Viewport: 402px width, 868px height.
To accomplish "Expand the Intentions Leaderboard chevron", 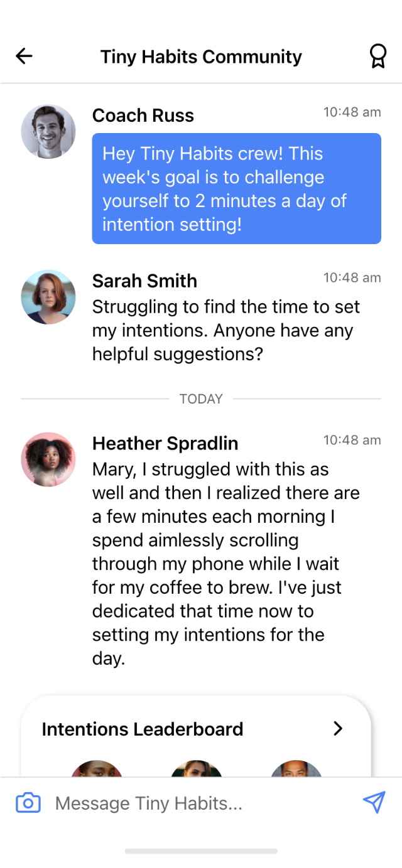I will pos(338,728).
